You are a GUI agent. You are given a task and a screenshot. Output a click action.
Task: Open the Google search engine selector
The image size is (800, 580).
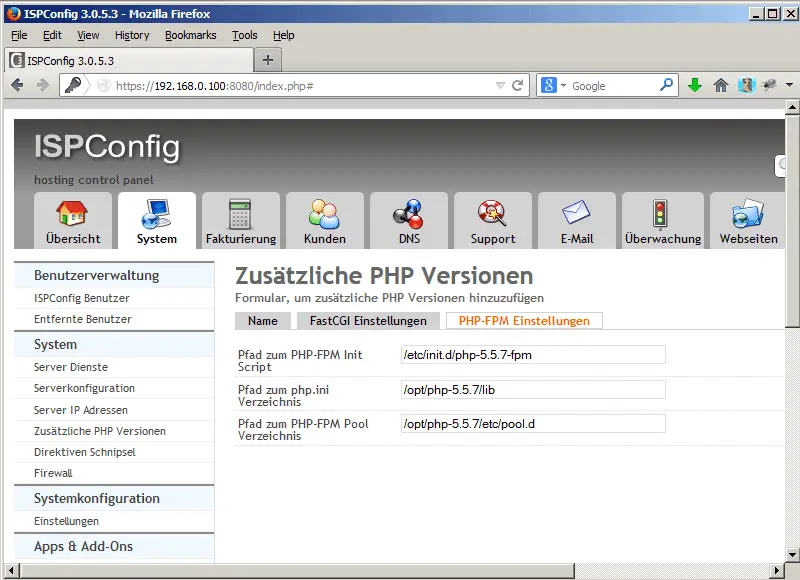tap(554, 85)
